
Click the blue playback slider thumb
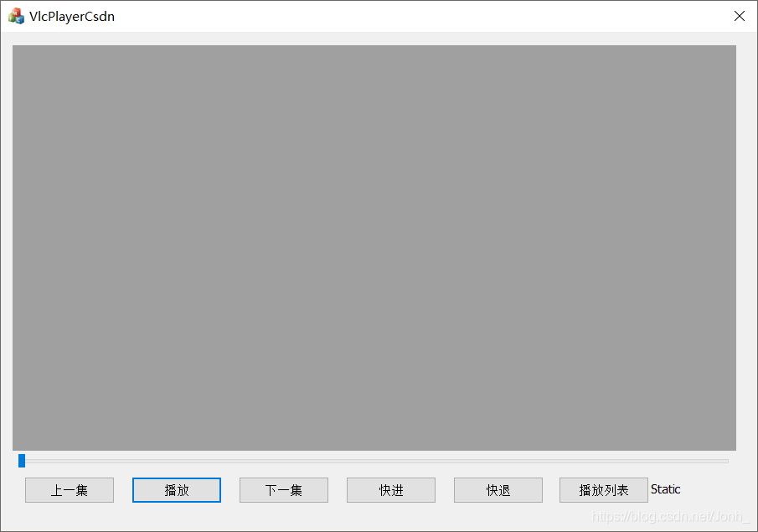(22, 461)
